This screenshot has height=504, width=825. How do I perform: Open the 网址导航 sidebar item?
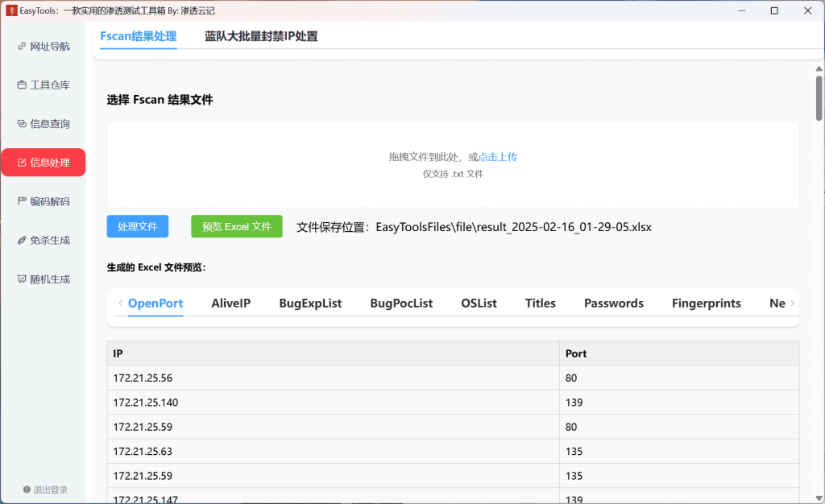pyautogui.click(x=44, y=46)
